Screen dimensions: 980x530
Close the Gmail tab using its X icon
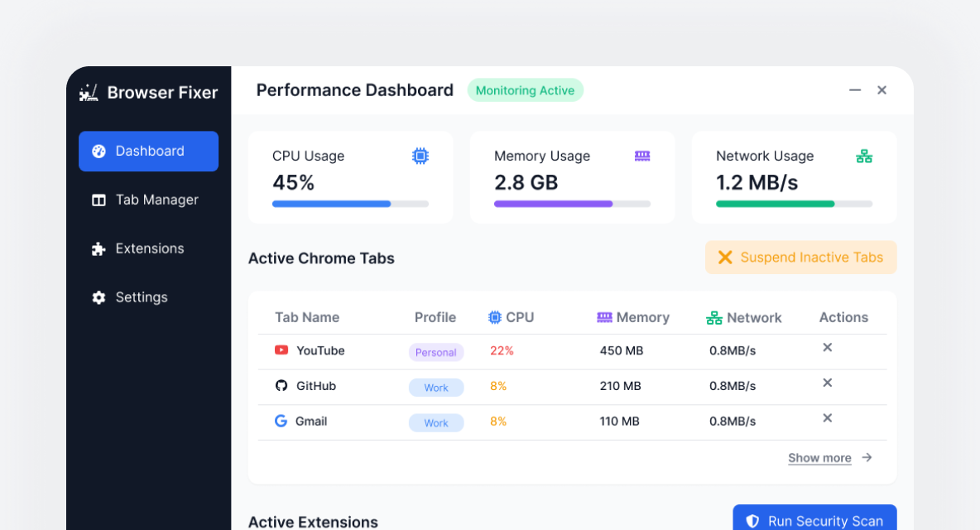tap(827, 418)
